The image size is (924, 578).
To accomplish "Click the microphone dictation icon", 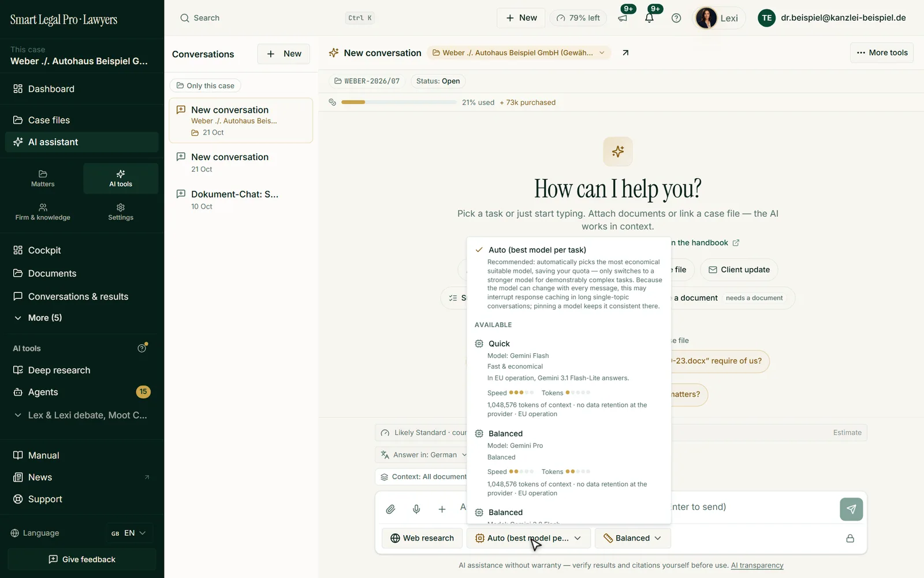I will pos(416,509).
